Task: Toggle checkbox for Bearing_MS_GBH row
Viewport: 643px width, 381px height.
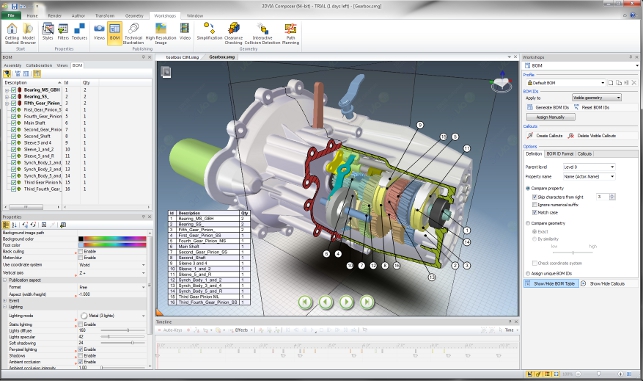Action: 14,90
